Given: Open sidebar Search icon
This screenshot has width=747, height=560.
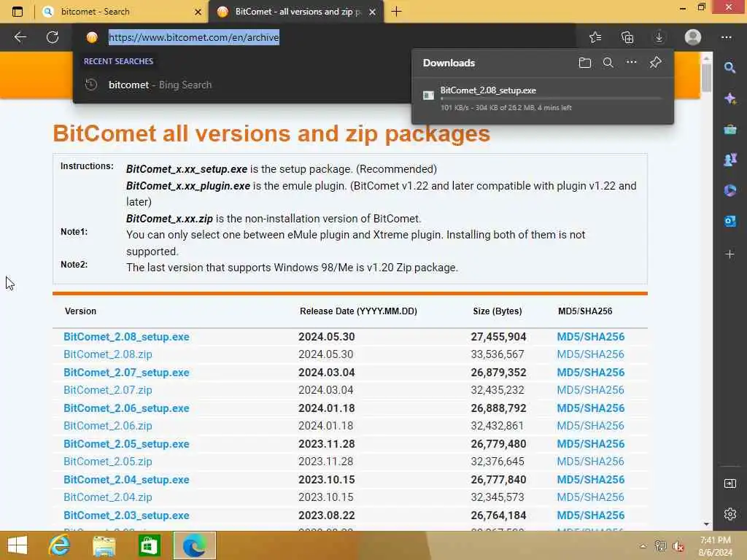Looking at the screenshot, I should pos(729,68).
